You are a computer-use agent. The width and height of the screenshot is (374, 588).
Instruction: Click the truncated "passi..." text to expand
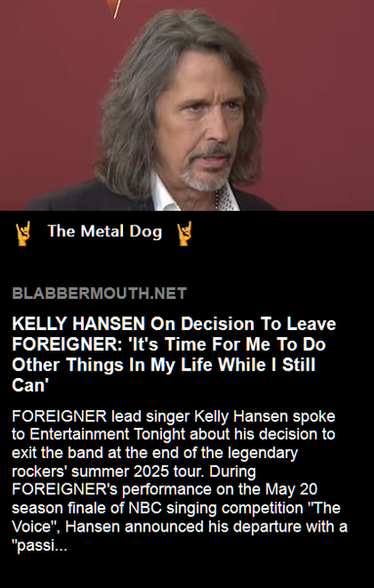point(40,546)
